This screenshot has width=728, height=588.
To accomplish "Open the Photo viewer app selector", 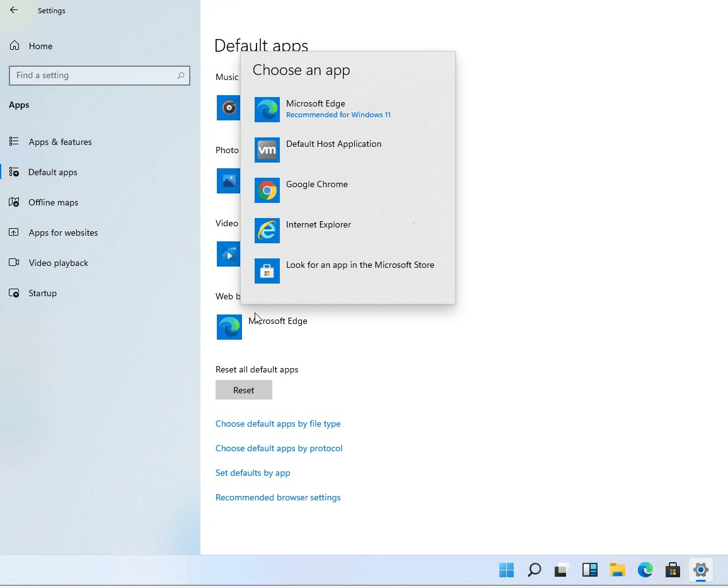I will tap(229, 181).
